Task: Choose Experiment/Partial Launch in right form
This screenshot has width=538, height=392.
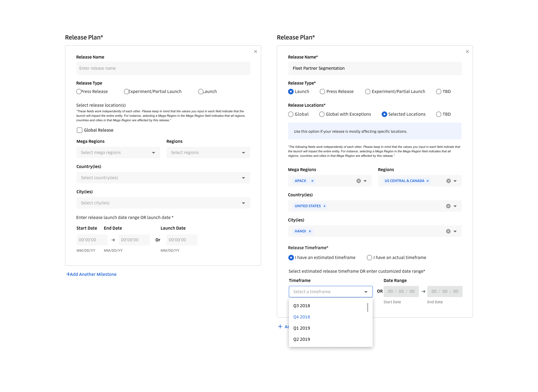Action: pos(368,92)
